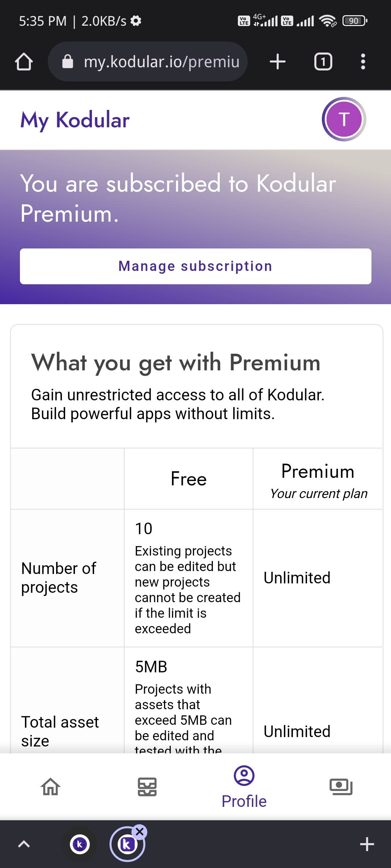Tap the browser home icon

coord(24,61)
